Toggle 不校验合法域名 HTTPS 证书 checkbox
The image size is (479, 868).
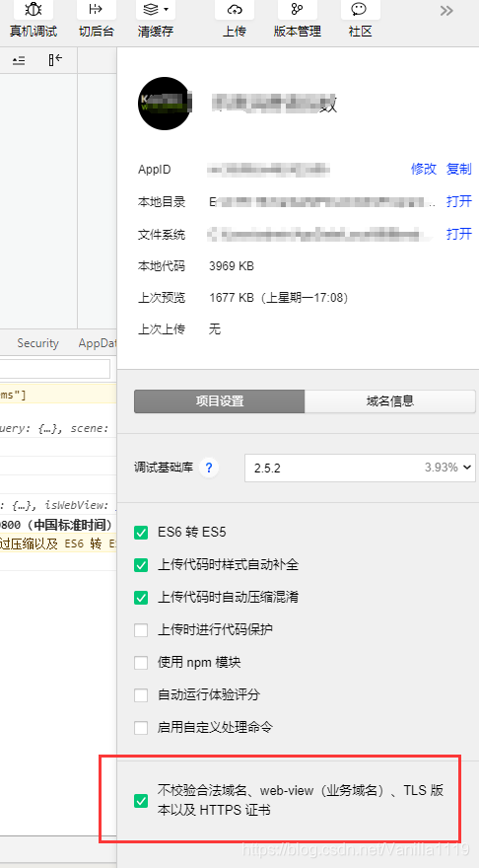(141, 801)
